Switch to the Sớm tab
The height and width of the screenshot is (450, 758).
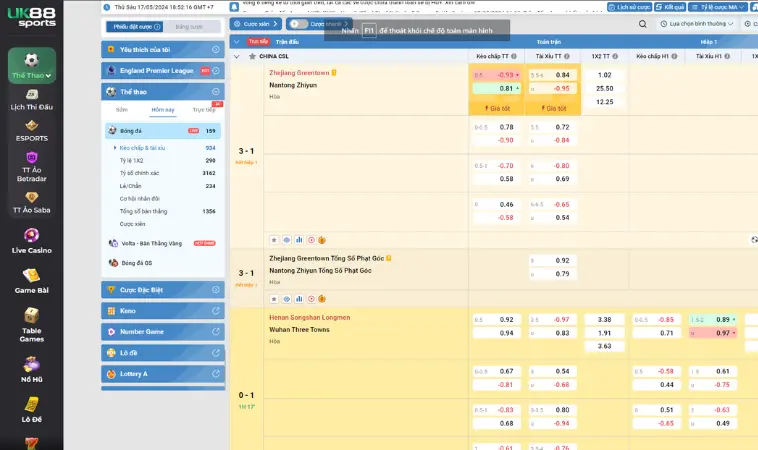click(121, 109)
